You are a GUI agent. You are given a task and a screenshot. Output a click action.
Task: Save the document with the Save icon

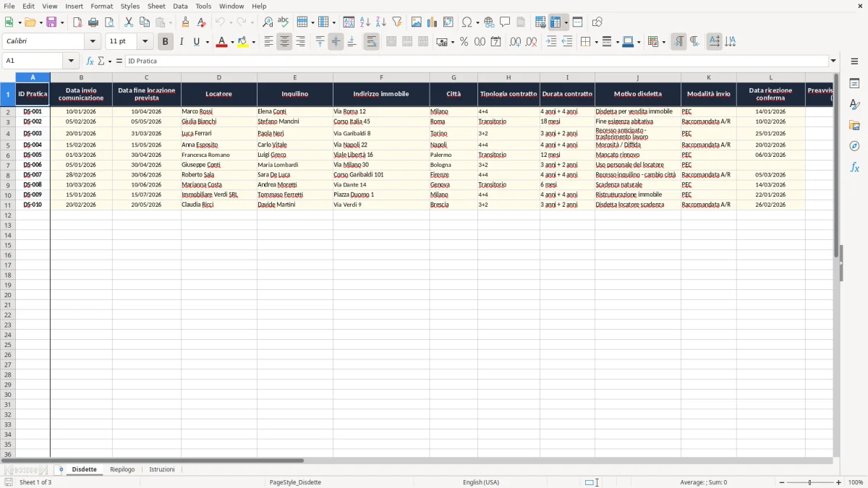tap(51, 22)
